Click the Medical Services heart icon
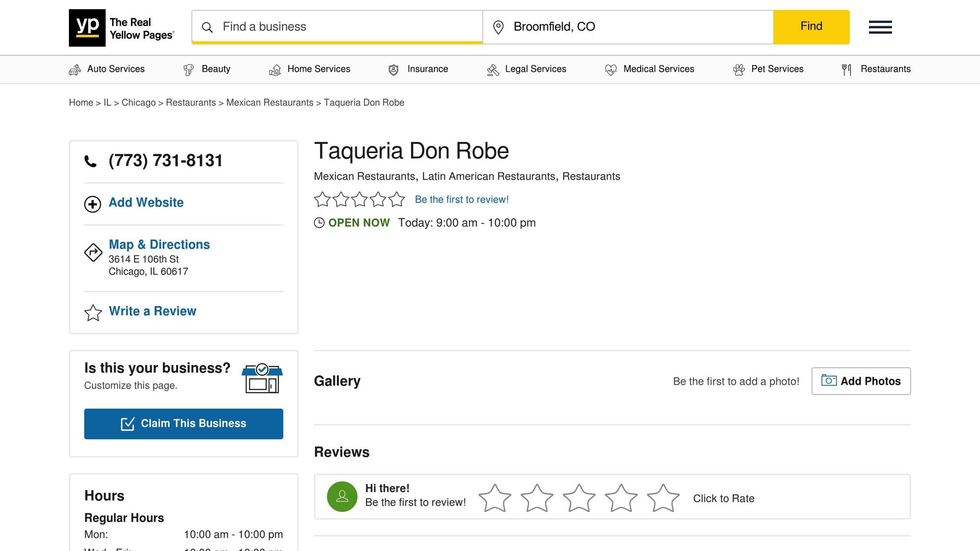This screenshot has height=551, width=980. pyautogui.click(x=611, y=70)
